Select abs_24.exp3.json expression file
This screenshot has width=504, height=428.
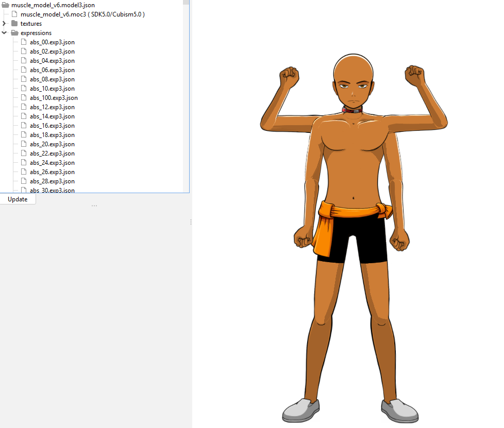(x=52, y=163)
